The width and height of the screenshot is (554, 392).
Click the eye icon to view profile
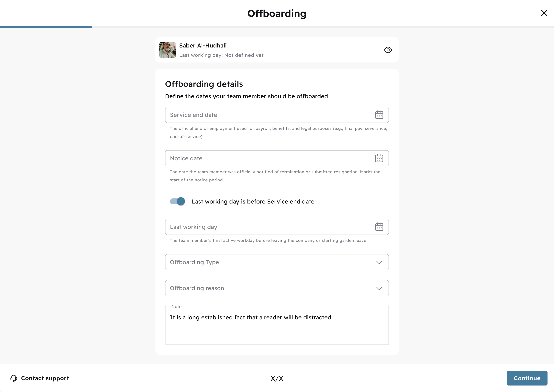click(x=388, y=50)
